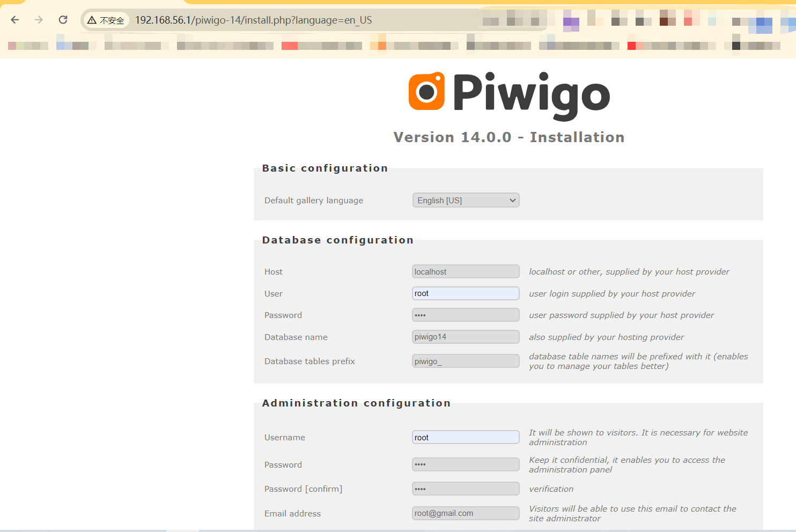The image size is (796, 532).
Task: Click the Database name field showing piwigo14
Action: 465,337
